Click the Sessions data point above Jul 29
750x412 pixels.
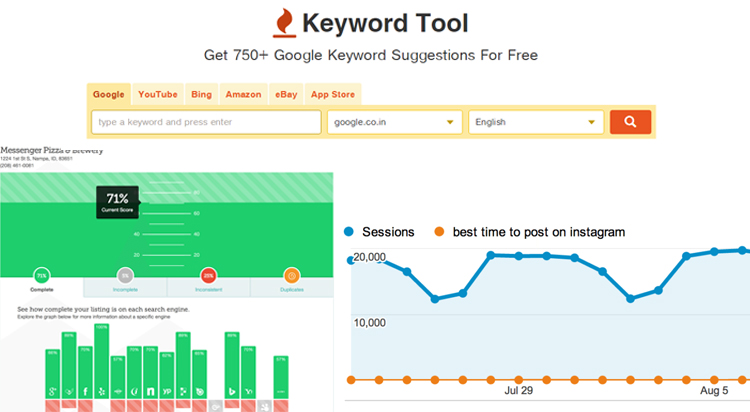518,256
